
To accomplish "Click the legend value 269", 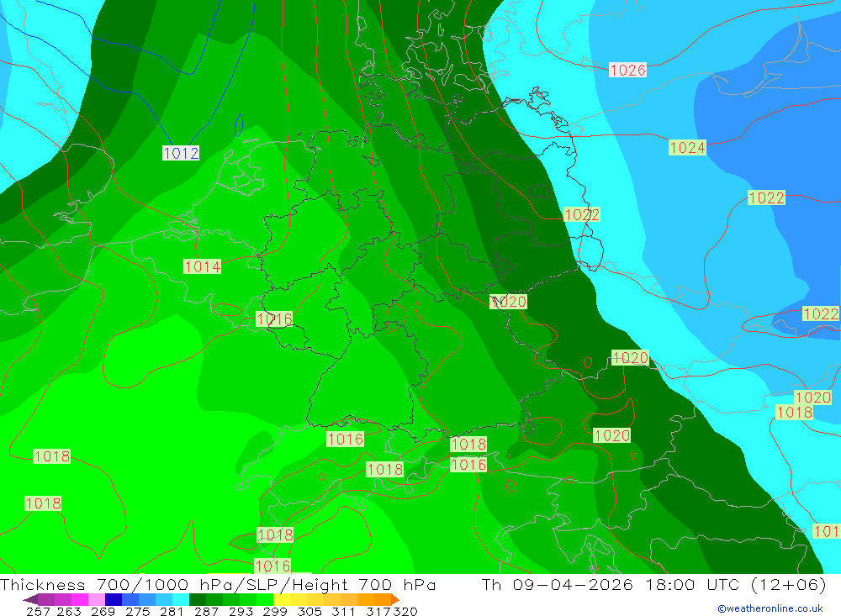I will click(103, 611).
